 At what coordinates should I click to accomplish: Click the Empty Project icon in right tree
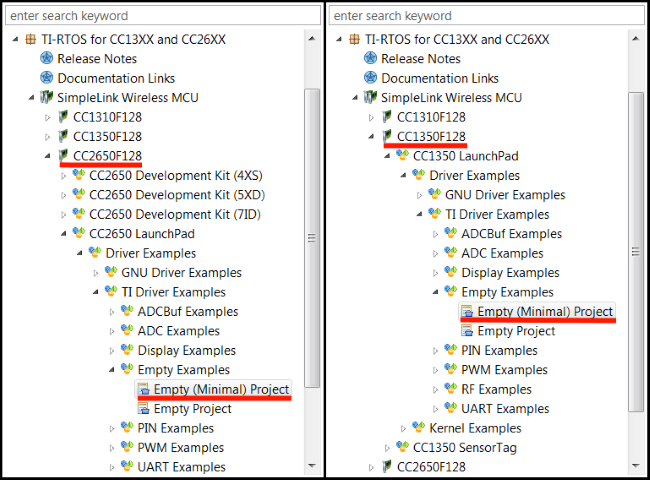point(467,331)
